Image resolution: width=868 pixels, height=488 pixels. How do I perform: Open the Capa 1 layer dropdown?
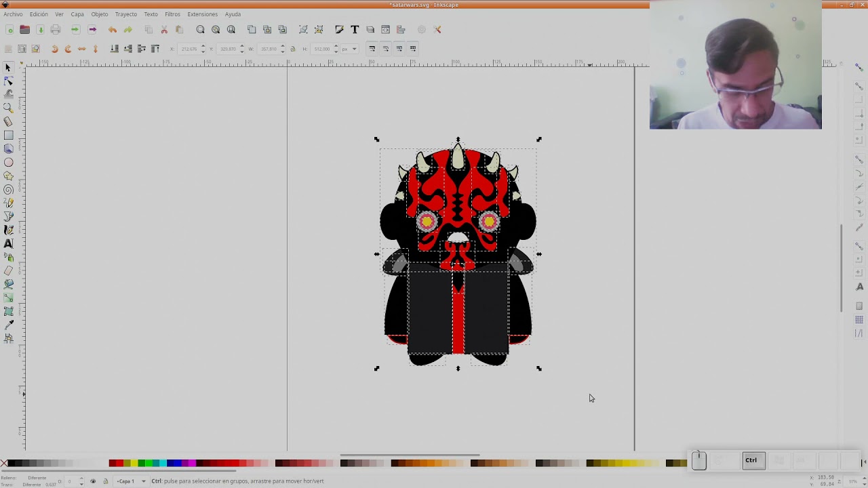[x=131, y=481]
